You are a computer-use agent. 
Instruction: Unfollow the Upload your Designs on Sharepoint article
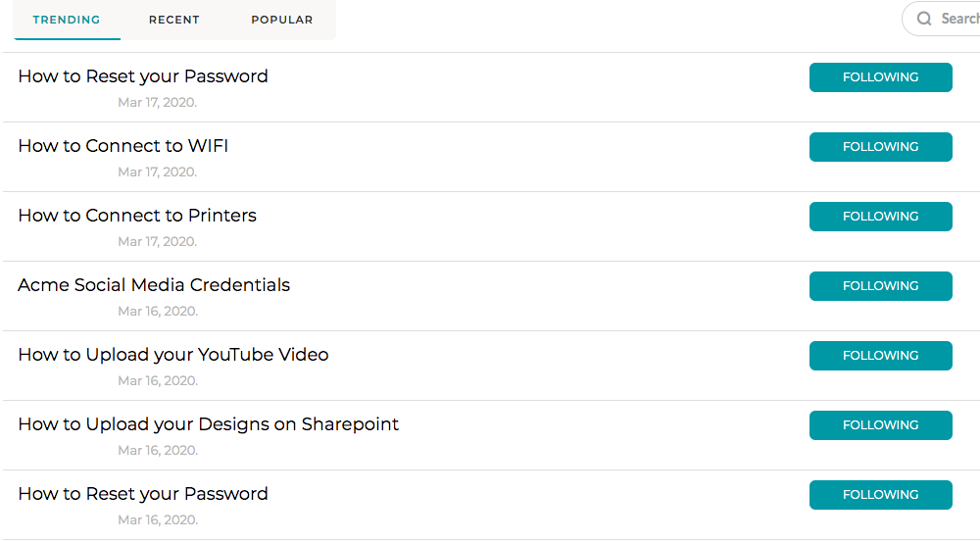(880, 425)
